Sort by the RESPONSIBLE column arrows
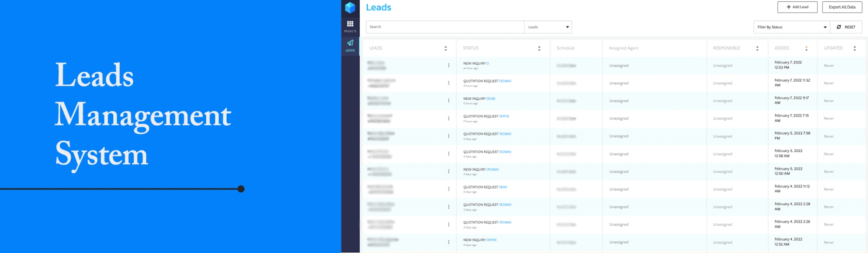 point(757,48)
